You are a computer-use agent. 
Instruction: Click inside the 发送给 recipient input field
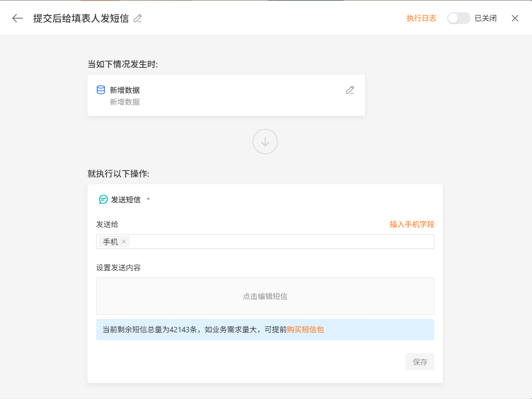(265, 241)
